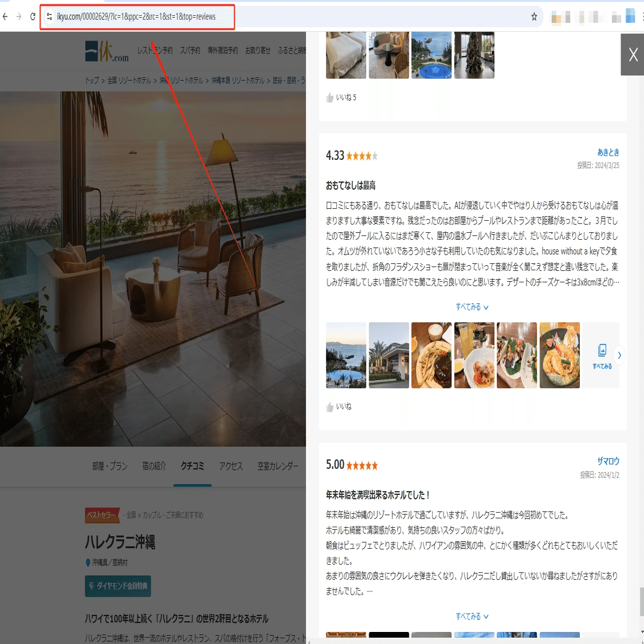Follow the 沖縄本島 リゾートホテル breadcrumb link

pos(238,81)
